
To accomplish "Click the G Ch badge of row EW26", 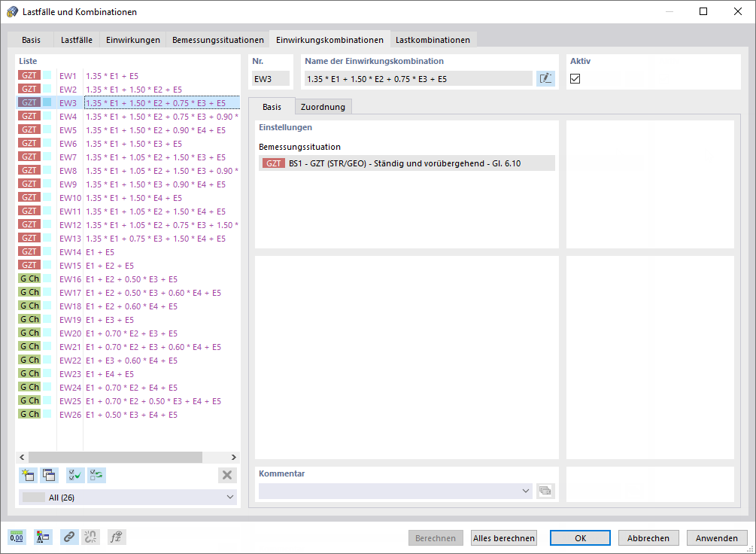I will (x=29, y=415).
